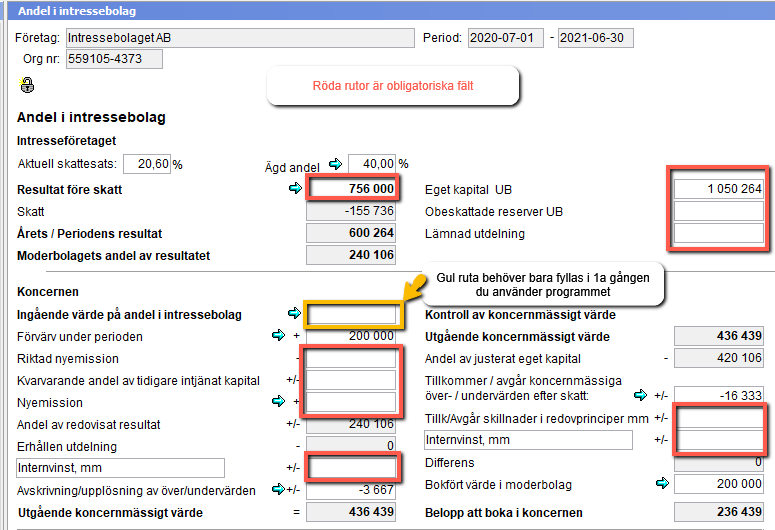The width and height of the screenshot is (775, 530).
Task: Click Årets / Periodens resultat value 600 264
Action: (351, 233)
